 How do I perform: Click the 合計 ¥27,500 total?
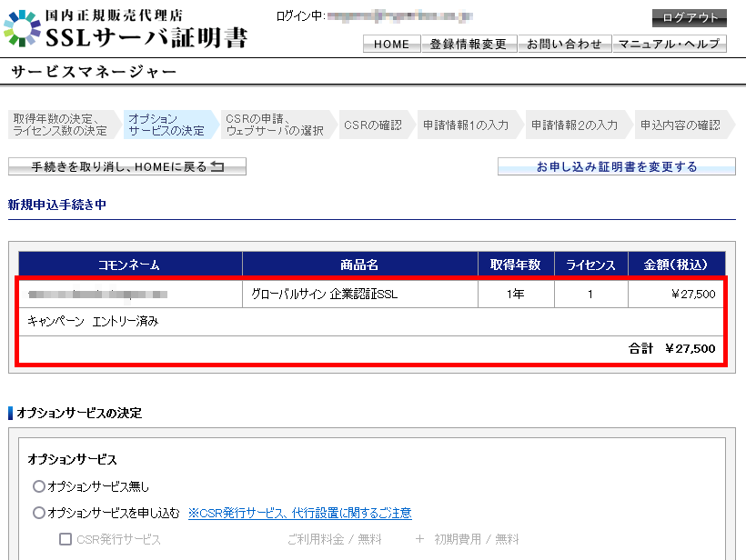coord(671,348)
